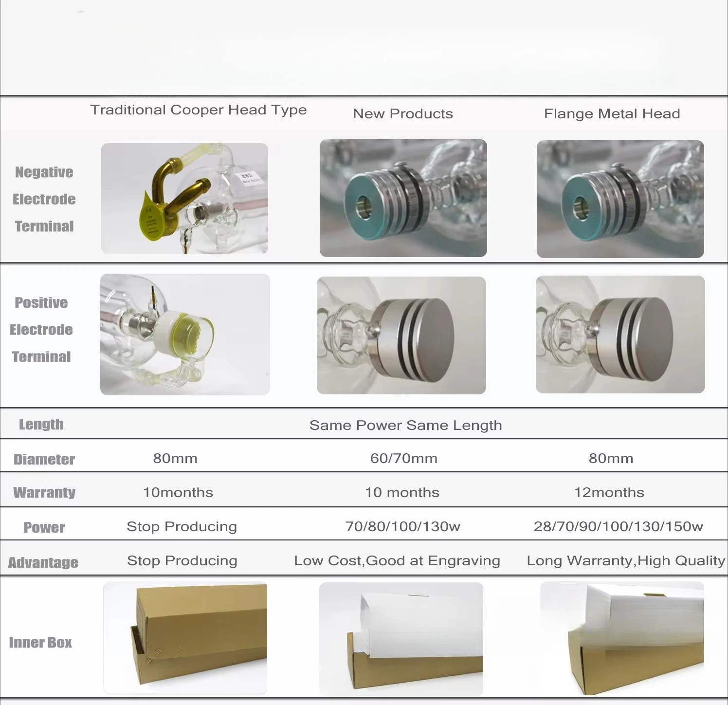View the Traditional Cooper Head positive electrode photo
This screenshot has width=728, height=705.
[x=185, y=334]
